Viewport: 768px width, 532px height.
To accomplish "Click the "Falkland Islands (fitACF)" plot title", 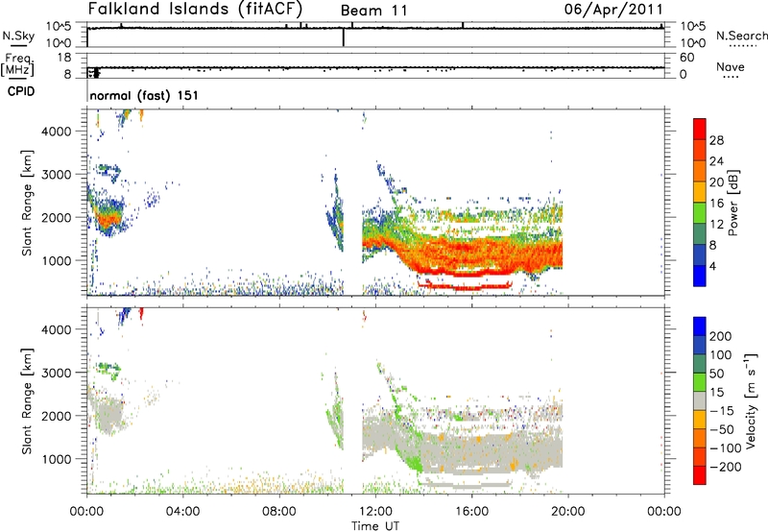I will pos(196,10).
